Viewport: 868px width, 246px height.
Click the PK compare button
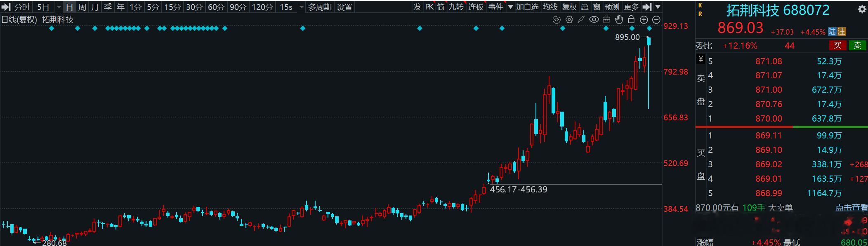[x=429, y=7]
